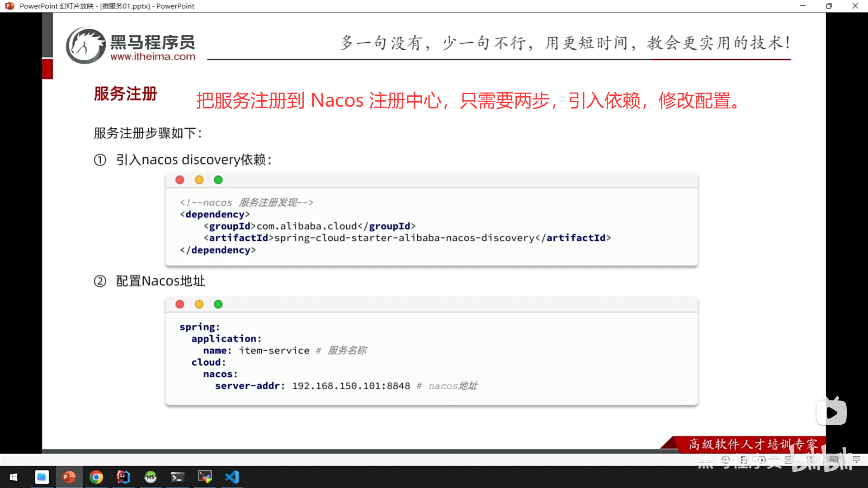
Task: Click the www.itheima.com link in header
Action: click(x=153, y=56)
